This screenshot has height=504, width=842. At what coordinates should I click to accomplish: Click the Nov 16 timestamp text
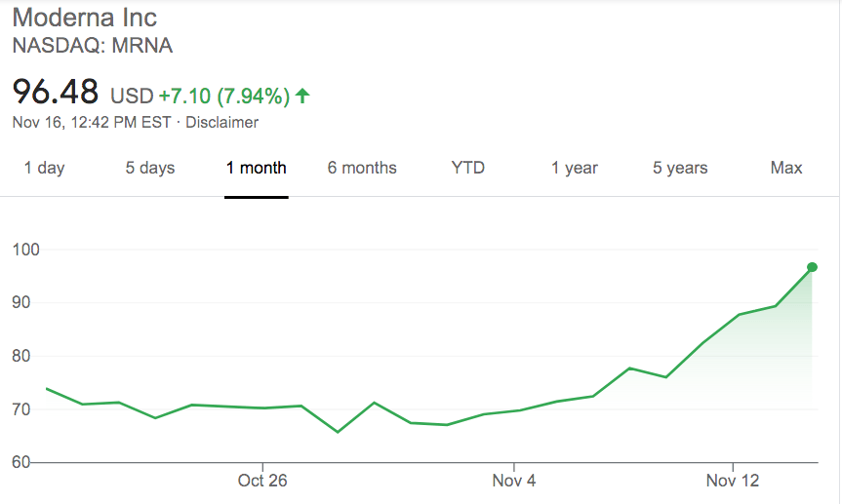[92, 123]
